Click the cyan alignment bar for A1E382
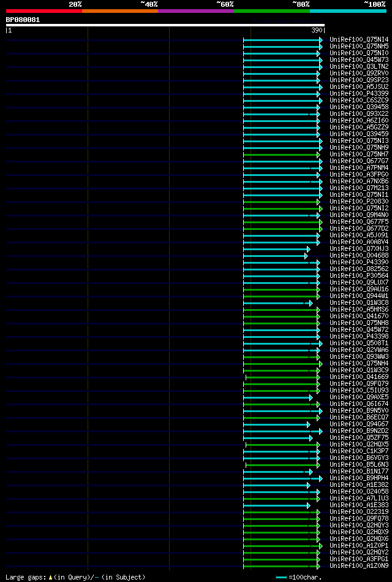This screenshot has width=392, height=582. click(x=277, y=485)
